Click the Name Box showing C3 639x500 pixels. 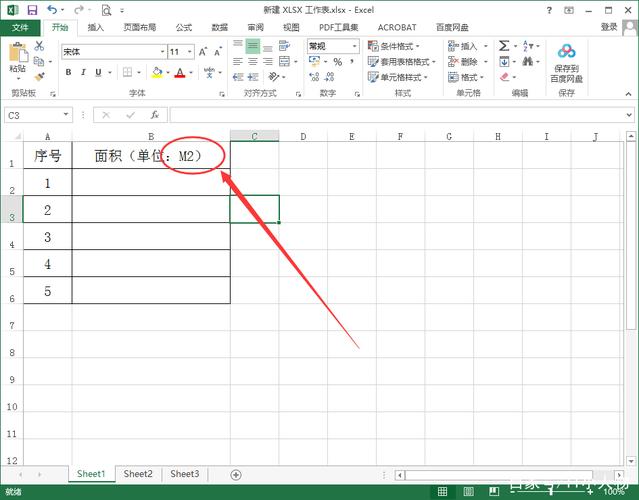[32, 115]
